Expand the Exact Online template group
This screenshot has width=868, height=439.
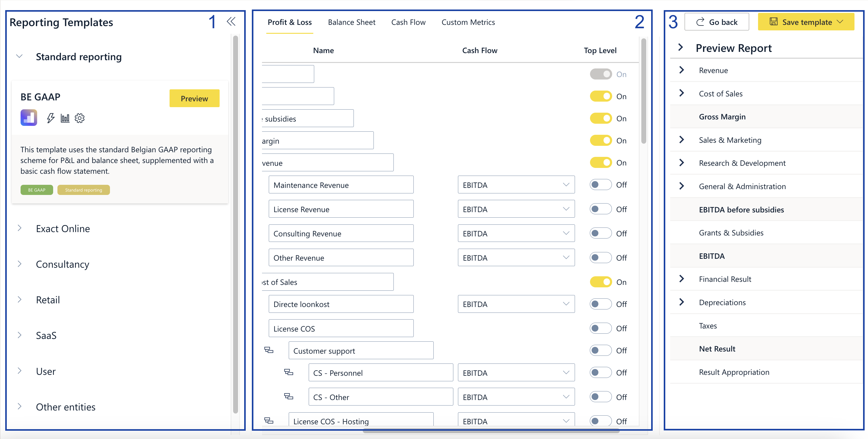[20, 228]
